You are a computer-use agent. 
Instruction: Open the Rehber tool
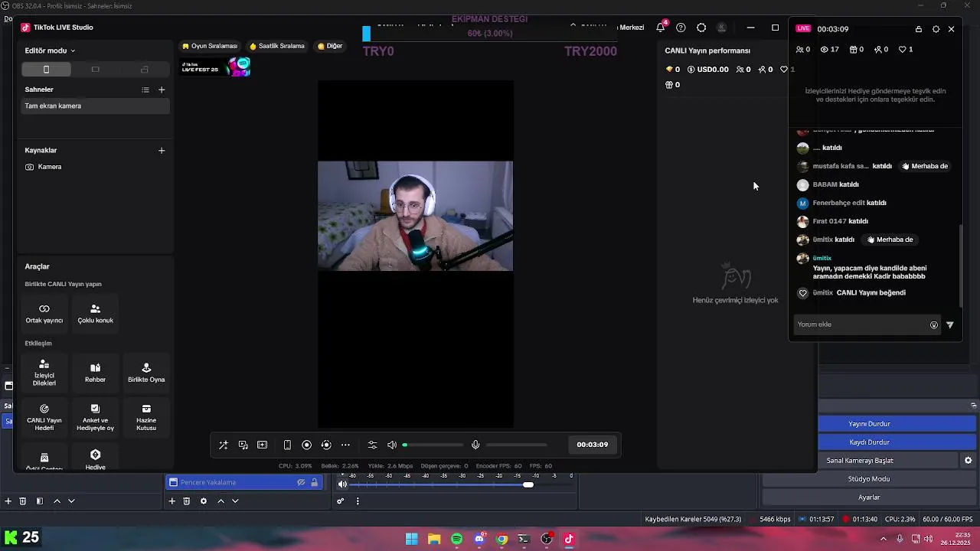(x=96, y=373)
